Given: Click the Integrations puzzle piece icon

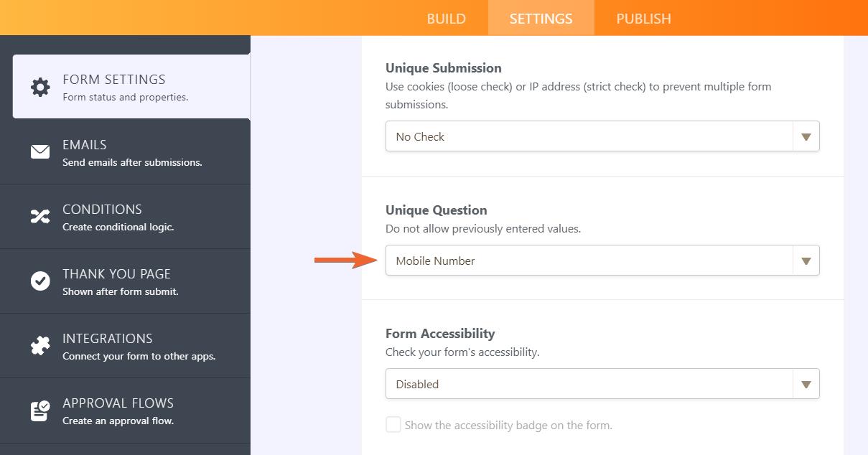Looking at the screenshot, I should [40, 345].
